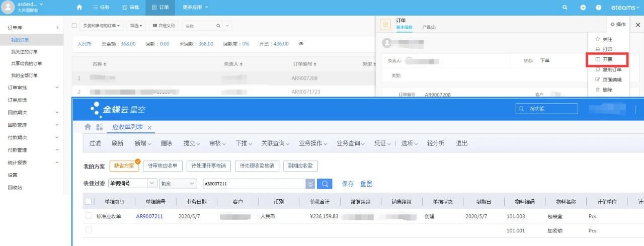Click the 搜功能 search field
644x246 pixels.
click(x=546, y=109)
